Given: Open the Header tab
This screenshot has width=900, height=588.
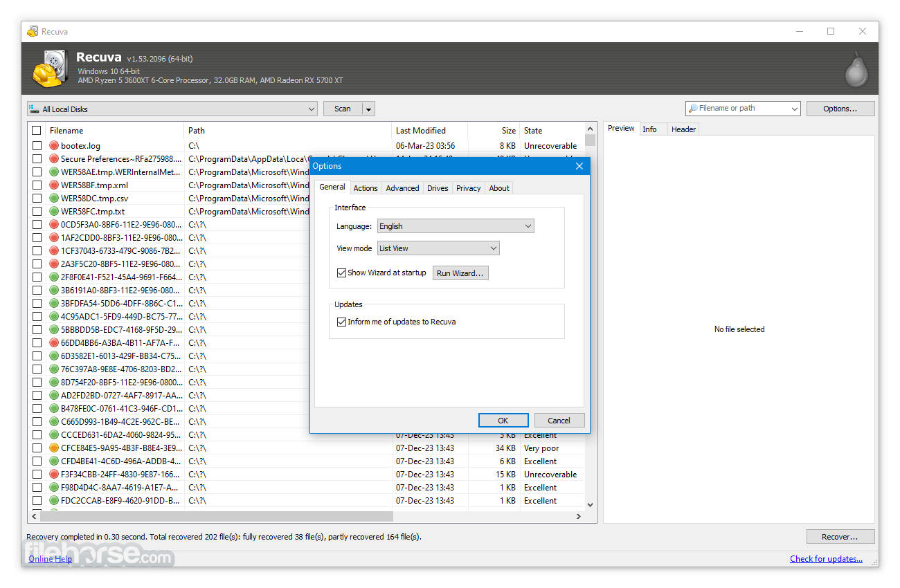Looking at the screenshot, I should [683, 129].
